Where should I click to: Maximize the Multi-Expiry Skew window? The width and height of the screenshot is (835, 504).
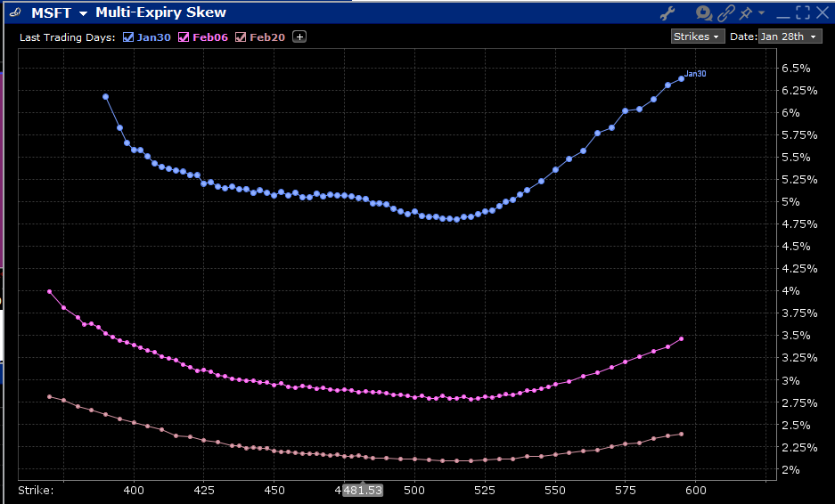[x=803, y=12]
